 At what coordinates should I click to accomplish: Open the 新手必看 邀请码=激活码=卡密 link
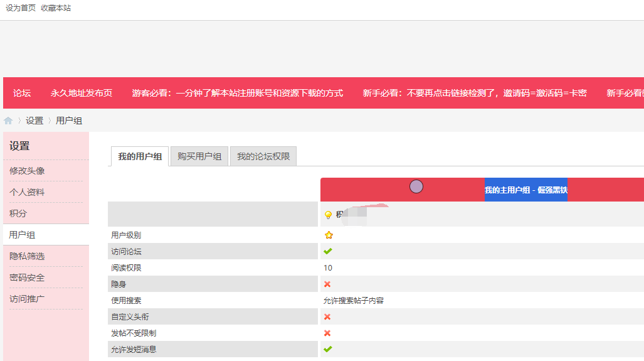[475, 93]
